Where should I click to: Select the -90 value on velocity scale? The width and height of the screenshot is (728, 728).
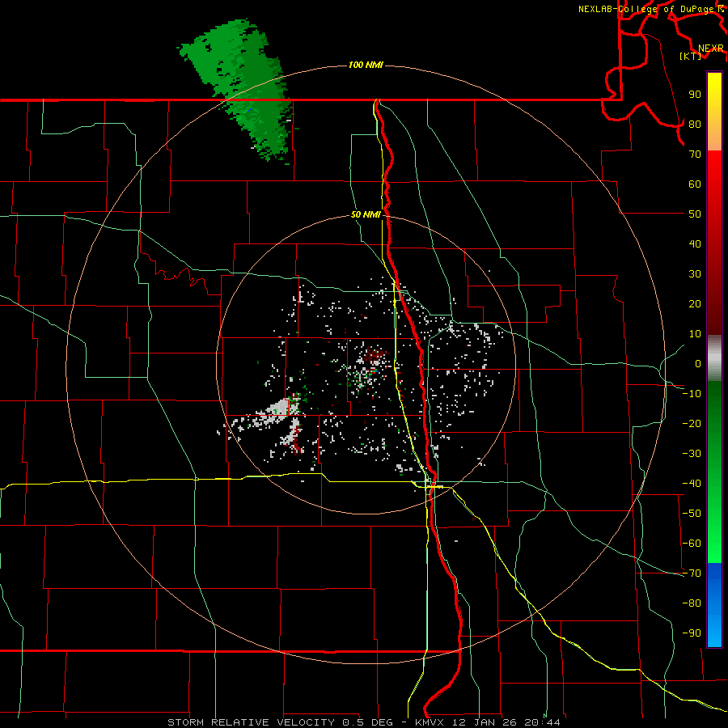tap(692, 633)
